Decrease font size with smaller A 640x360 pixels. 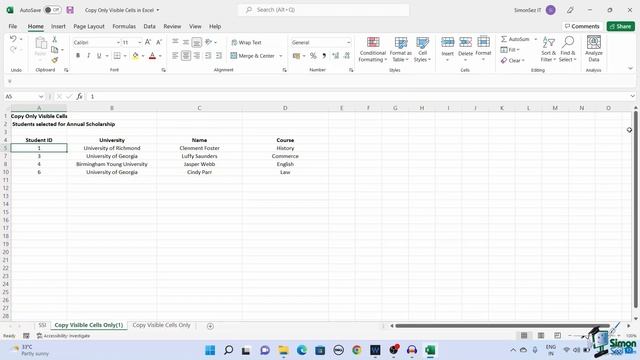pos(159,42)
